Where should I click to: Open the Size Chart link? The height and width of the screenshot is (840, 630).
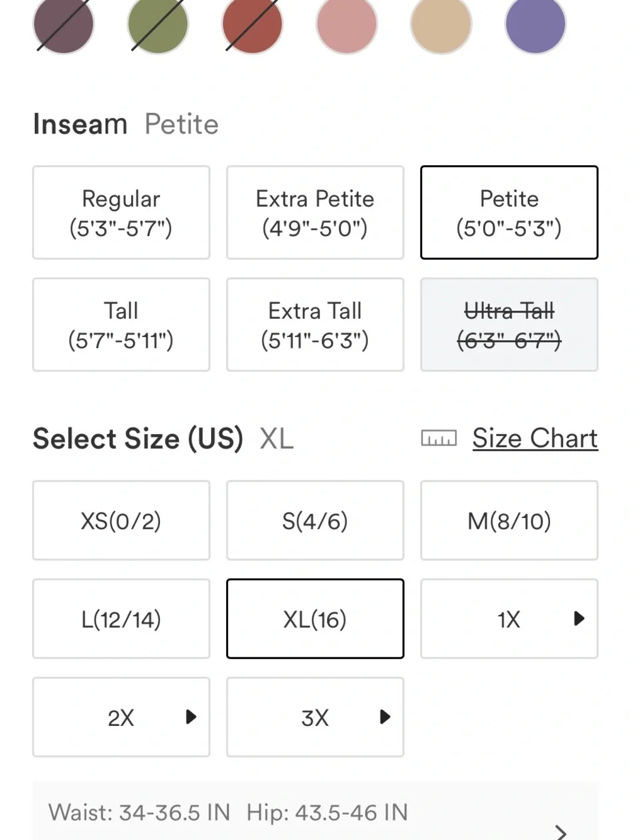click(535, 439)
